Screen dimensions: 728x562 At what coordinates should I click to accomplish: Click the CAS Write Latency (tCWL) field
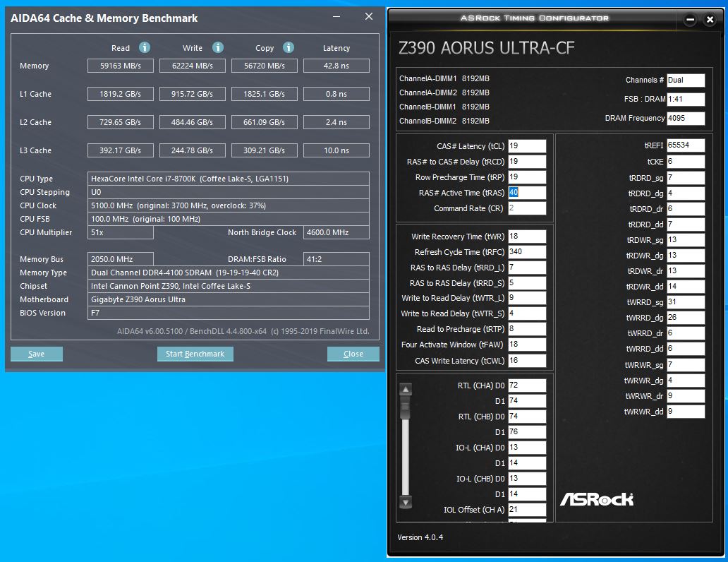pos(527,361)
